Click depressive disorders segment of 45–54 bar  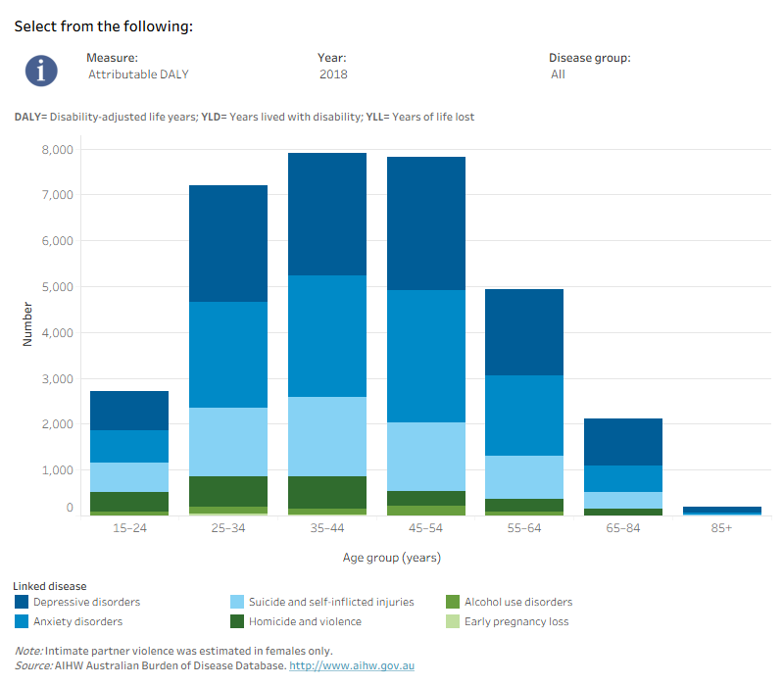pos(426,223)
